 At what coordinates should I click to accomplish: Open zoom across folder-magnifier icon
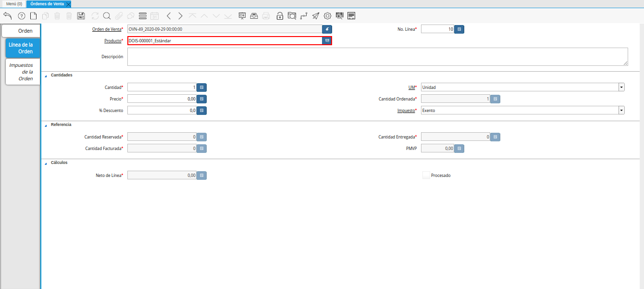292,16
